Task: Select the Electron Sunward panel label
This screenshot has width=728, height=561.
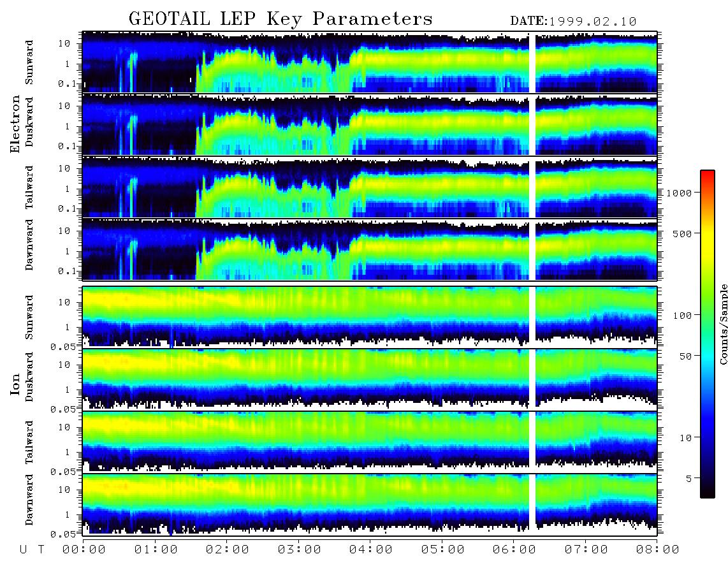Action: pyautogui.click(x=29, y=62)
